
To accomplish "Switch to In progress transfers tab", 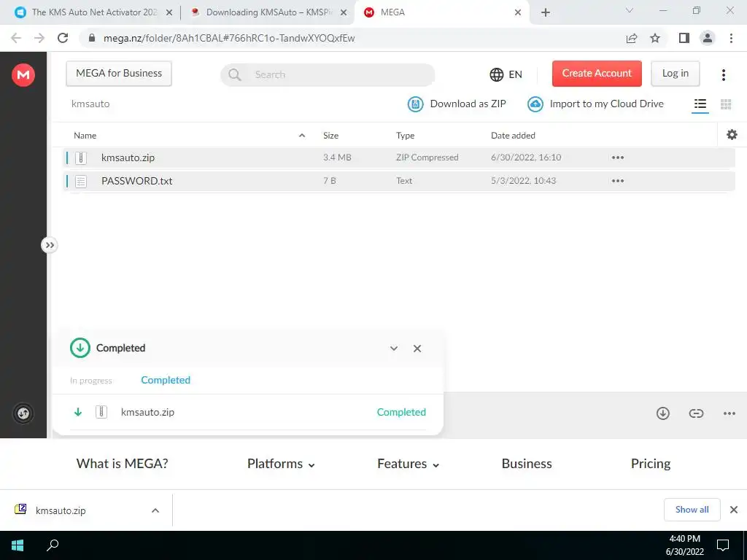I will pyautogui.click(x=90, y=381).
